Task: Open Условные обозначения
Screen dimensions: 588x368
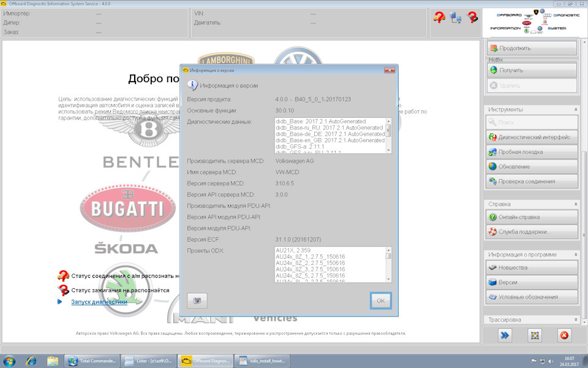Action: click(x=532, y=297)
